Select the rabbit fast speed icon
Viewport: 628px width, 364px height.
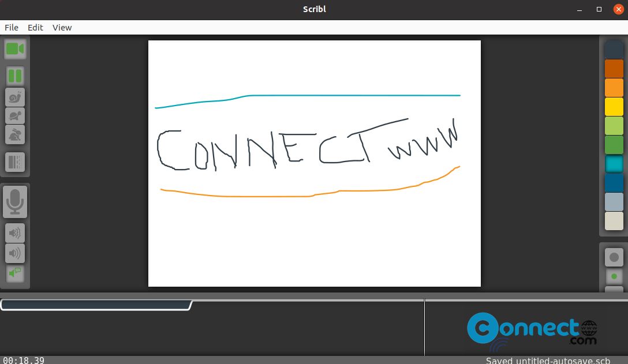pyautogui.click(x=15, y=134)
